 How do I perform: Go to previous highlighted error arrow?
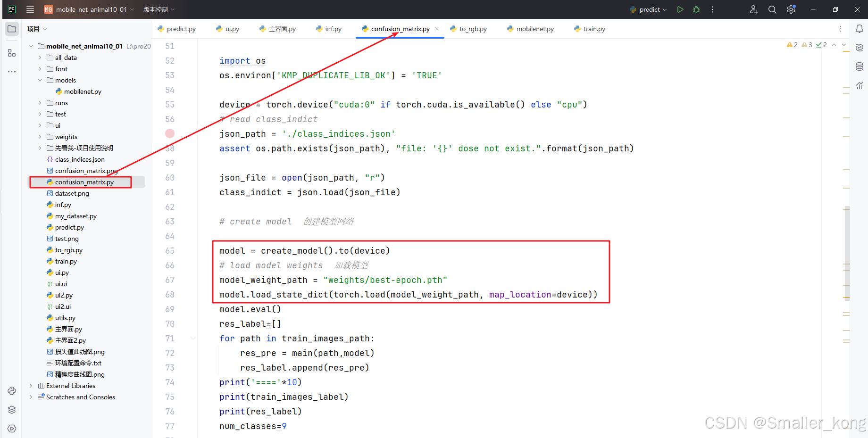pos(834,45)
